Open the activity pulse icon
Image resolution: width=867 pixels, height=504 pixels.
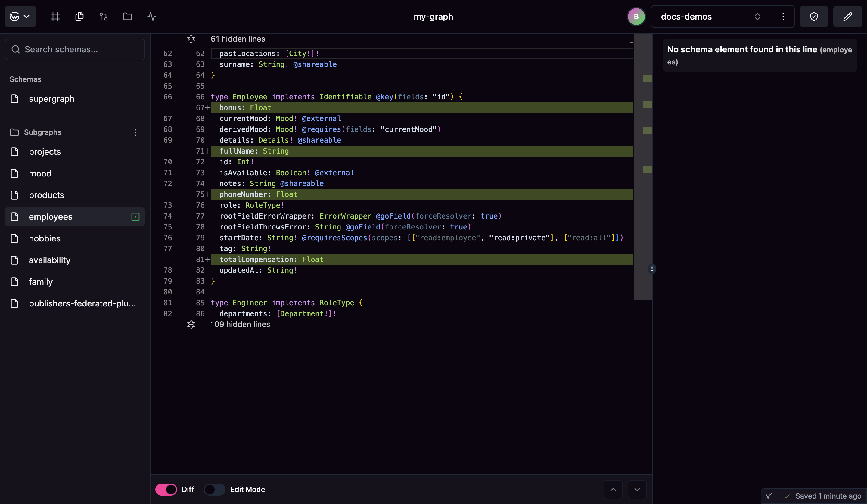[x=152, y=17]
